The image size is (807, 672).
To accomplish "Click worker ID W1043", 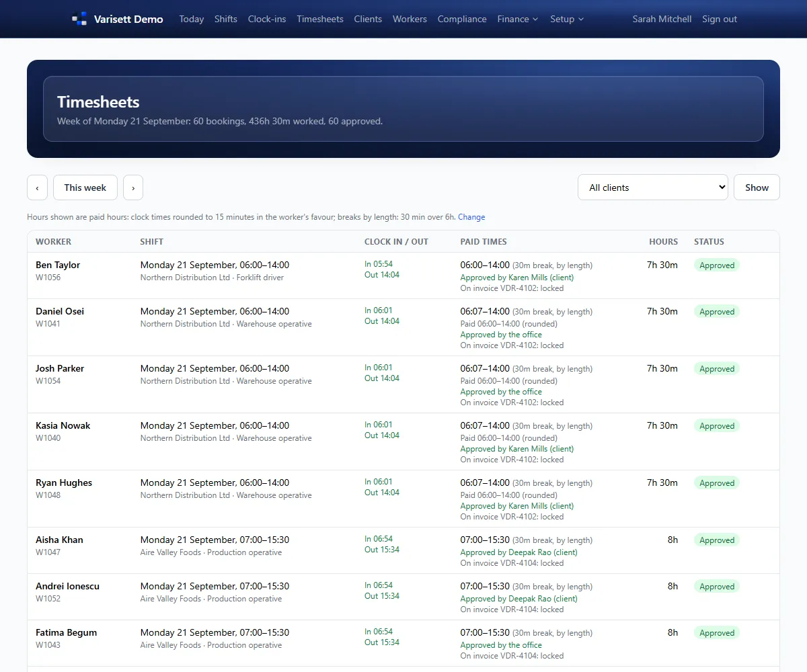I will click(x=48, y=645).
